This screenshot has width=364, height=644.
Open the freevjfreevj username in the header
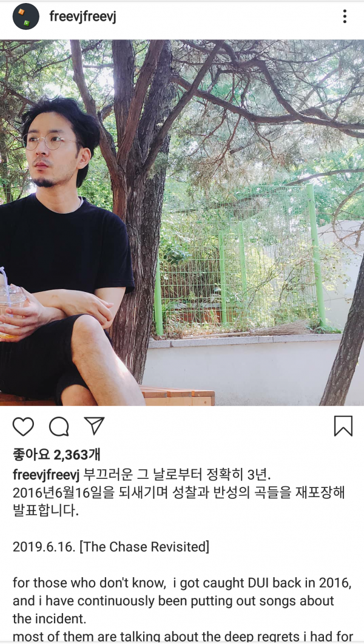tap(83, 16)
